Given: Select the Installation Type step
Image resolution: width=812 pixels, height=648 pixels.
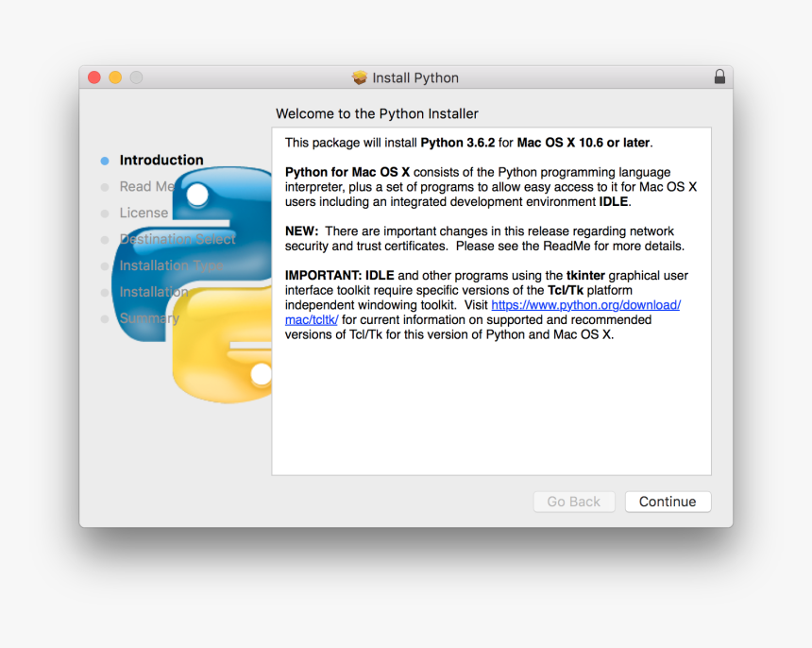Looking at the screenshot, I should (172, 265).
